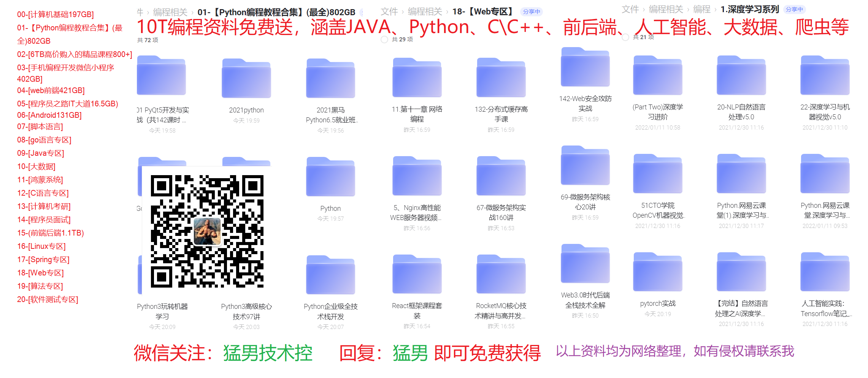Open the (Part Two)深度学习进阶 folder icon
868x378 pixels.
tap(658, 75)
